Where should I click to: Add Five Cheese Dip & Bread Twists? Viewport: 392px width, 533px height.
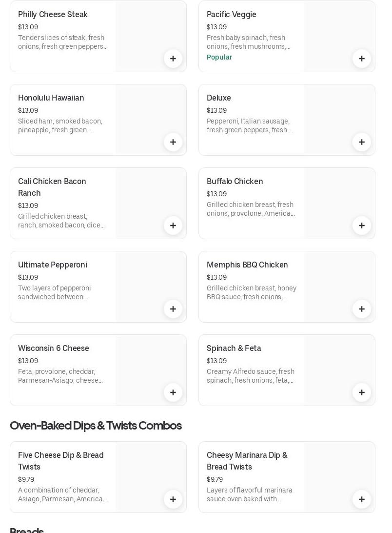[173, 499]
